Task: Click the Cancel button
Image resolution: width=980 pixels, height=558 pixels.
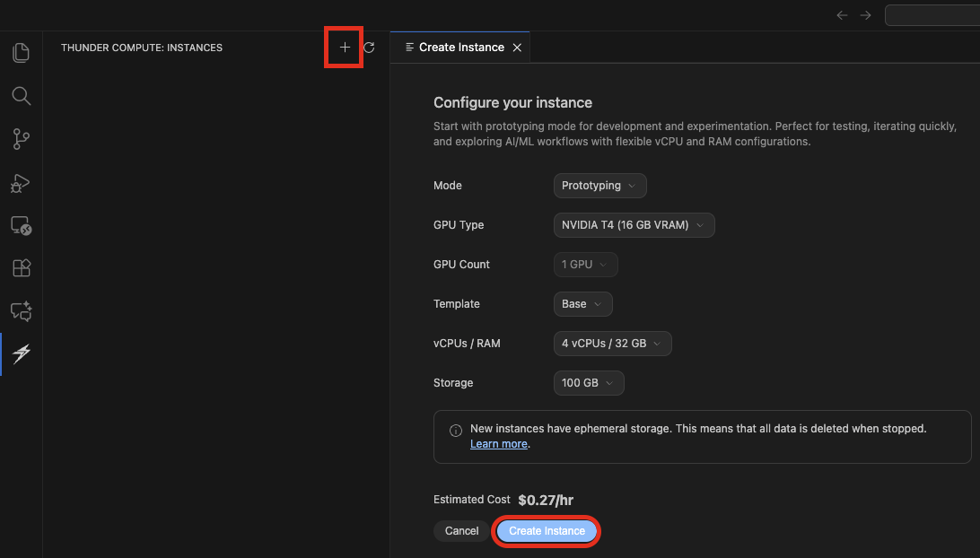Action: tap(460, 530)
